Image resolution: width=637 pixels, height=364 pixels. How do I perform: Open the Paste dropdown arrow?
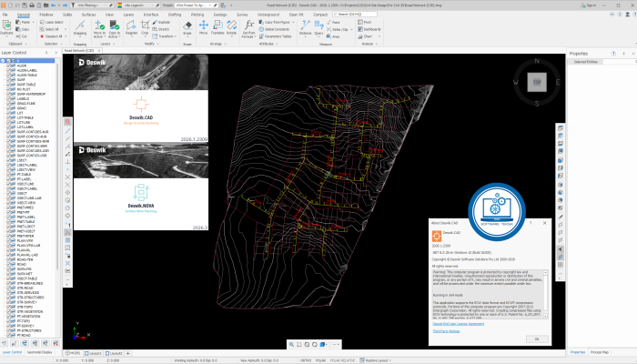click(x=34, y=23)
